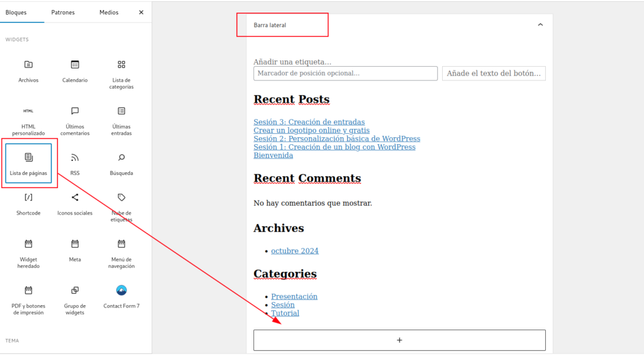The height and width of the screenshot is (356, 644).
Task: Click the add block plus button
Action: [x=399, y=340]
